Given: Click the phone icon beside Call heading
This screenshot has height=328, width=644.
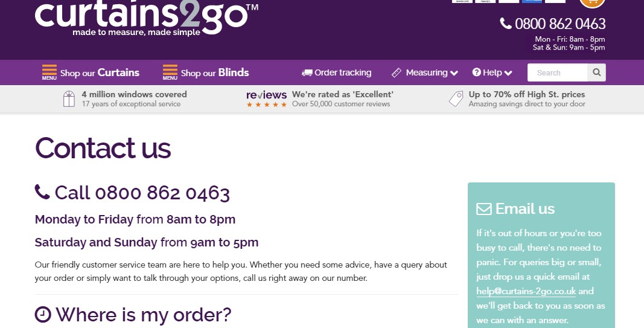Looking at the screenshot, I should [x=42, y=192].
